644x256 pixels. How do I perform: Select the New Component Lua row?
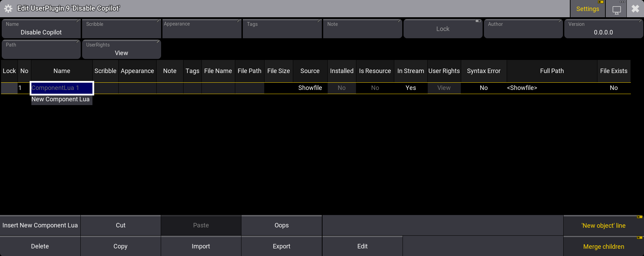[61, 100]
